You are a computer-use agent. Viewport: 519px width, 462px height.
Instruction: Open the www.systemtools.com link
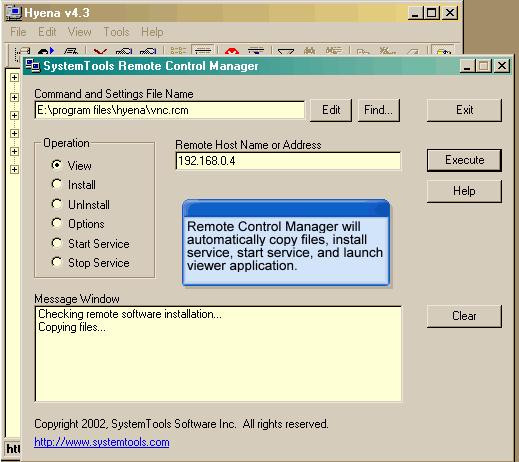(x=102, y=442)
